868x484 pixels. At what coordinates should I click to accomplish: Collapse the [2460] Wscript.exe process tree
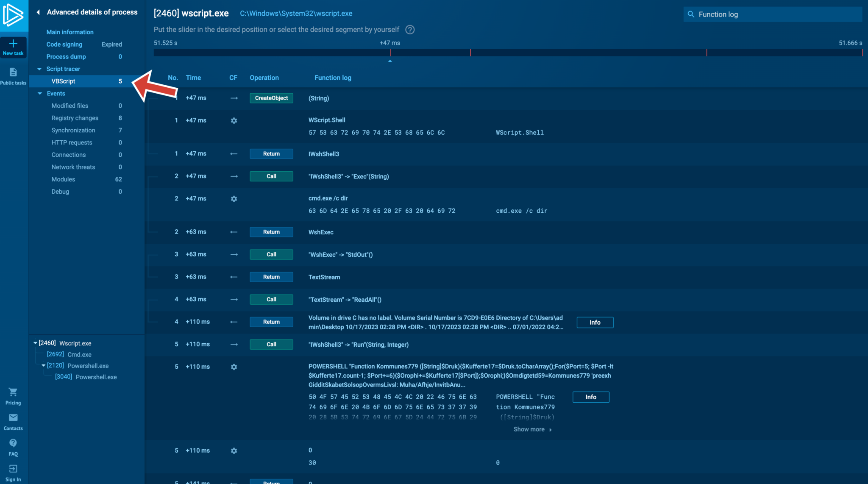(x=35, y=343)
